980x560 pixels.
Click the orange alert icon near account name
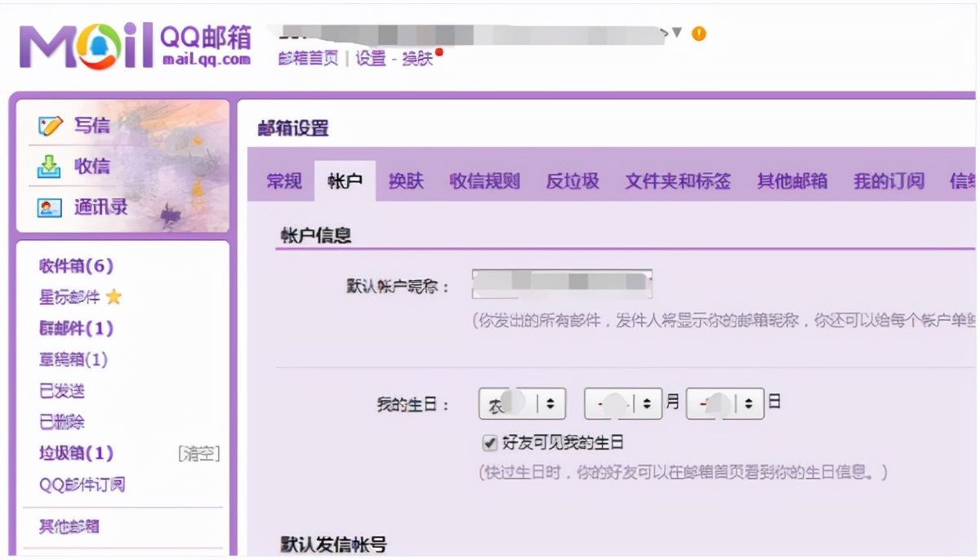click(698, 34)
